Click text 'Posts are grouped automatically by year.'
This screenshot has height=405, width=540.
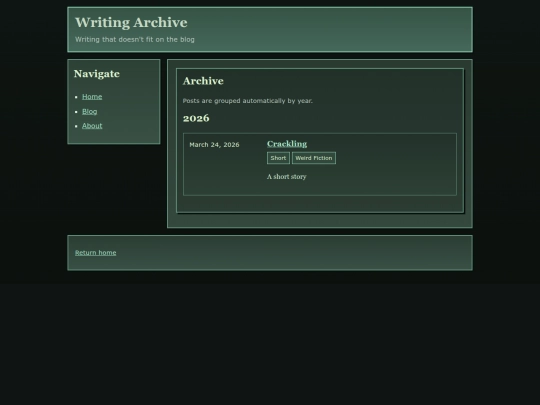click(248, 101)
